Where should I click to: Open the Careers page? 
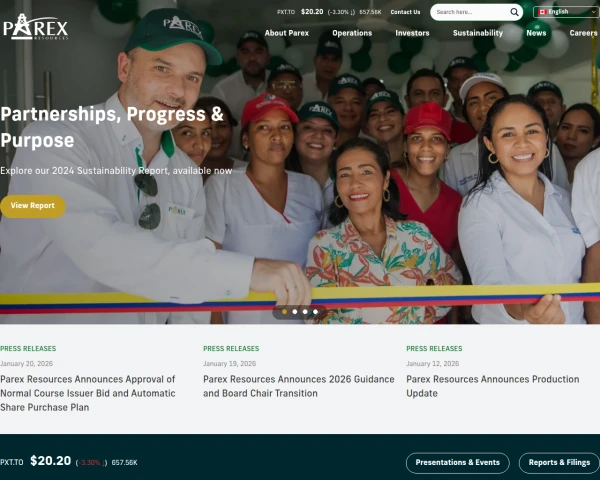(583, 33)
